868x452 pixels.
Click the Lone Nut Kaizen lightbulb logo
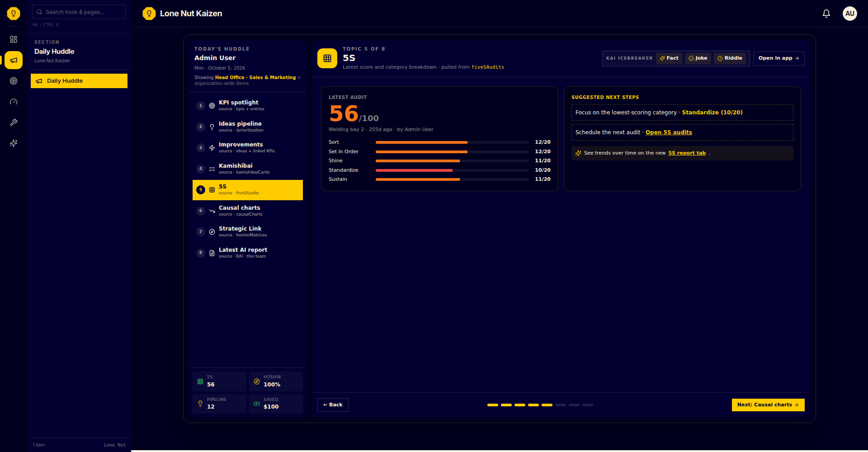[x=149, y=14]
